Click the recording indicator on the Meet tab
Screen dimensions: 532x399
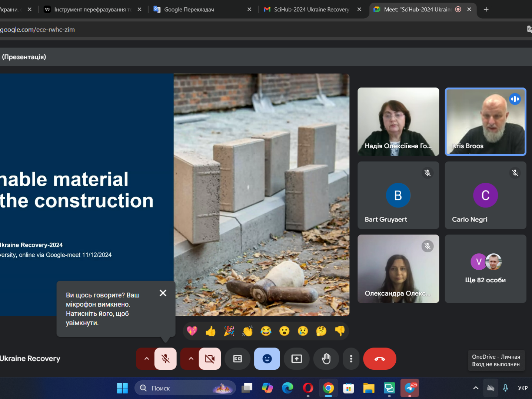point(458,9)
